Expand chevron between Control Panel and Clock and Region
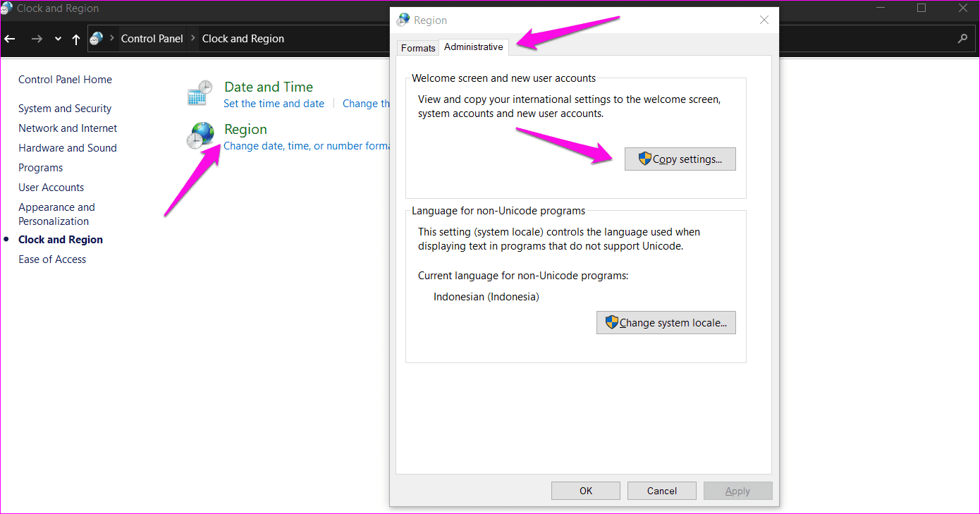The height and width of the screenshot is (514, 980). (193, 39)
